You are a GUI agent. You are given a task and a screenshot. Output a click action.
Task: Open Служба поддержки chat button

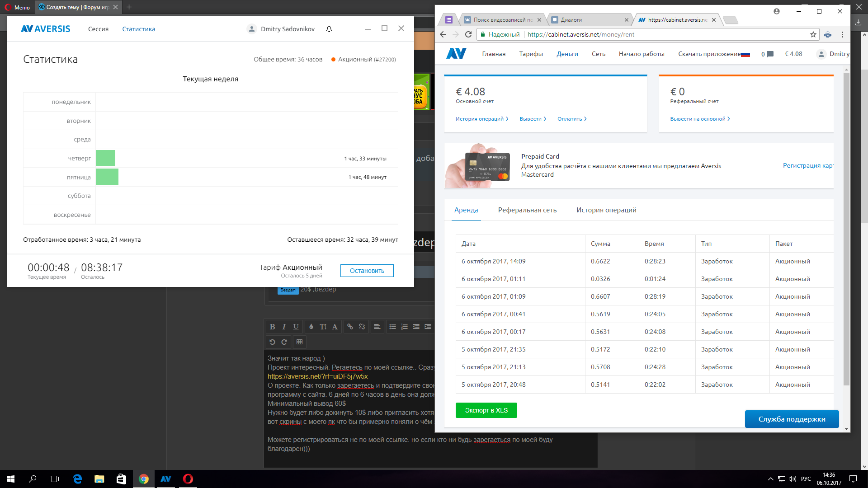[x=792, y=419]
